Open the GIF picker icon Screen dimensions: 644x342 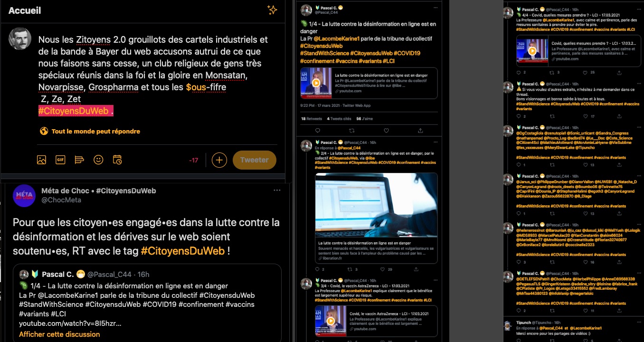pos(60,160)
